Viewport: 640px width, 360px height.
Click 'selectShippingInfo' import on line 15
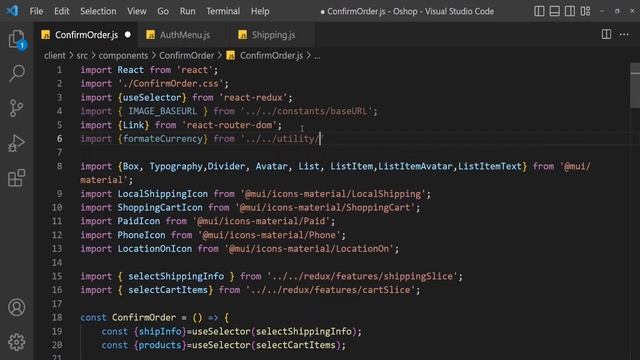[176, 276]
